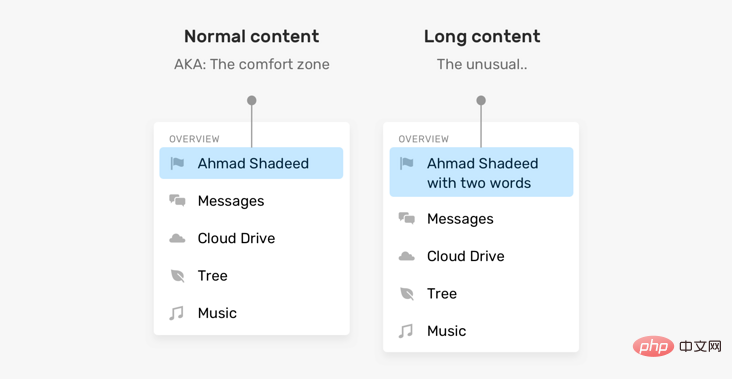The width and height of the screenshot is (732, 379).
Task: Open Tree in the Normal content panel
Action: point(251,276)
